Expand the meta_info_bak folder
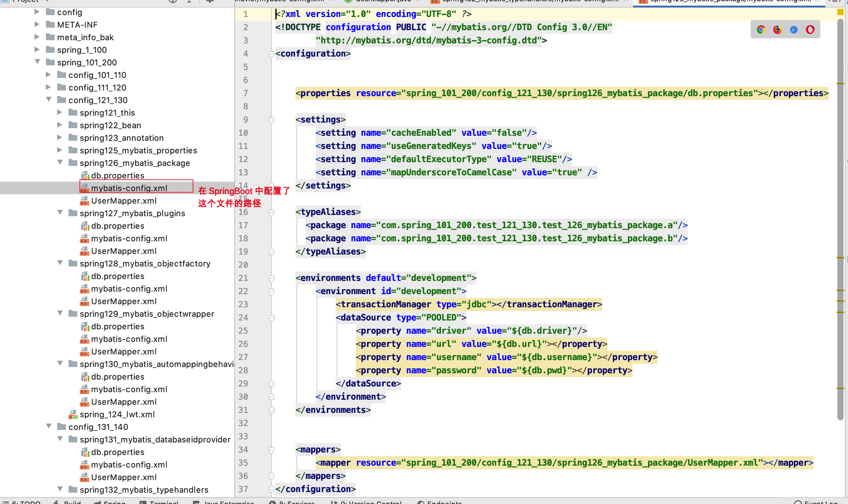 tap(37, 37)
